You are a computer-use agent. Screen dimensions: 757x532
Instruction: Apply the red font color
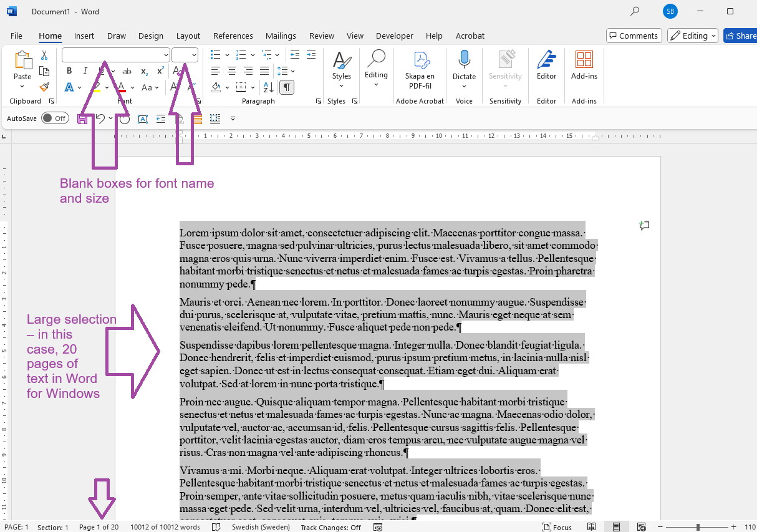[x=122, y=87]
